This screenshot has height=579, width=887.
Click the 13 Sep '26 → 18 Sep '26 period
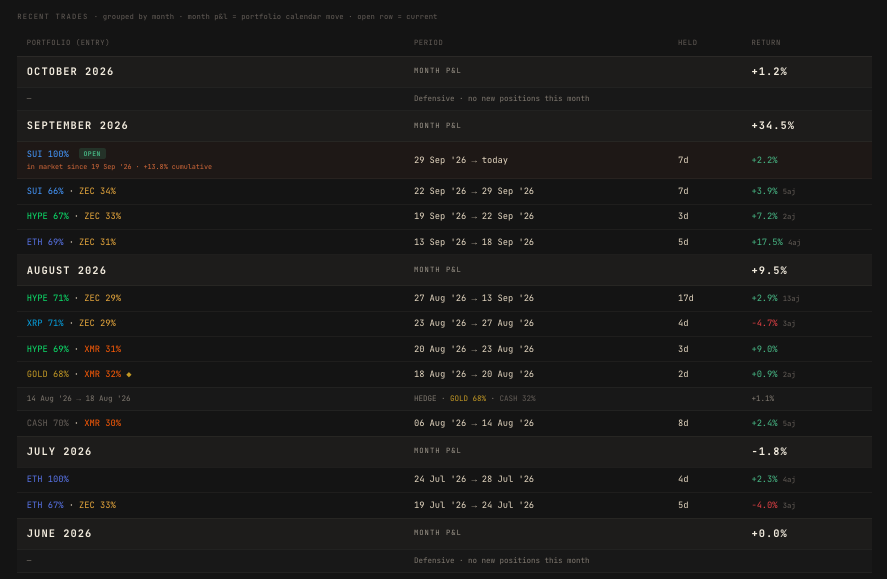tap(473, 242)
